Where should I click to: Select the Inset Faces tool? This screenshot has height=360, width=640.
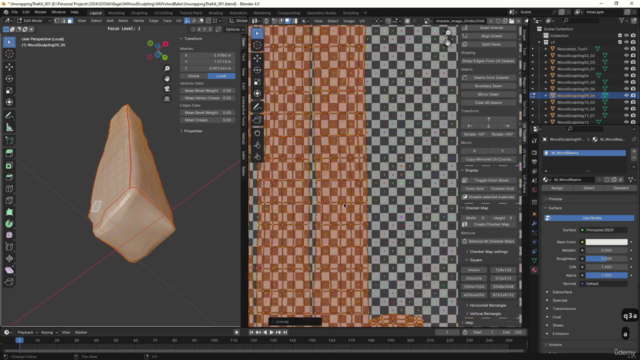[x=9, y=165]
